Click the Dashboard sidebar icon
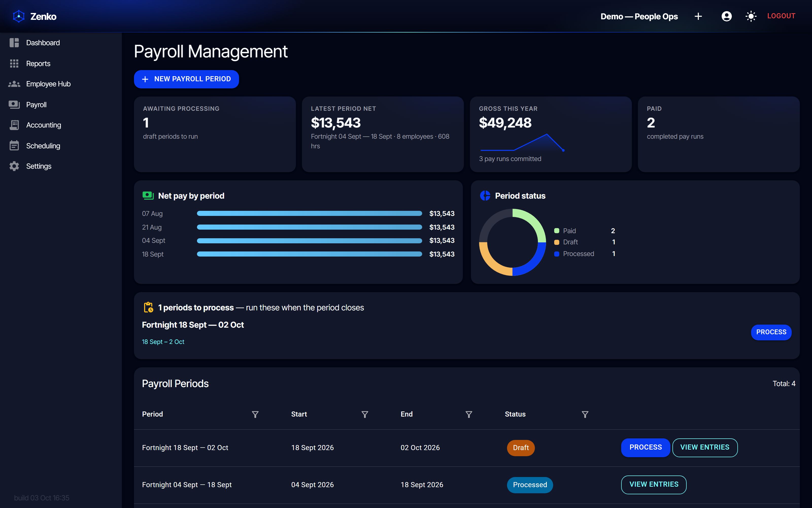 (x=14, y=43)
